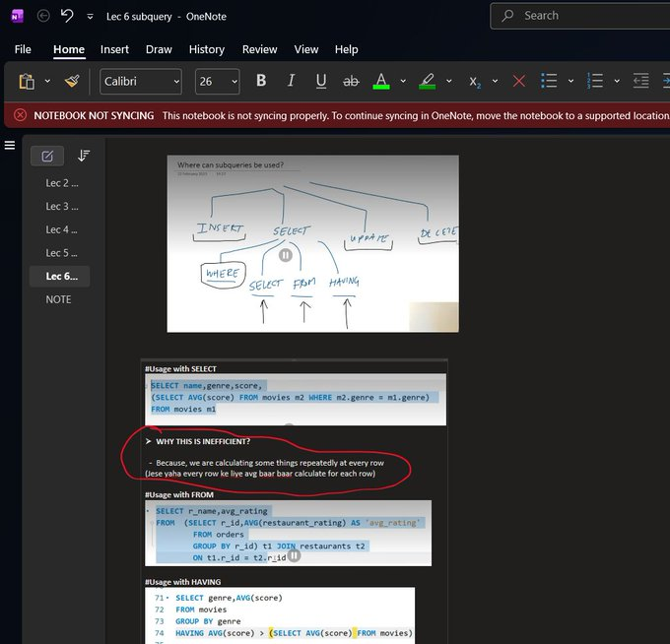Viewport: 670px width, 644px height.
Task: Toggle italic formatting
Action: (x=291, y=81)
